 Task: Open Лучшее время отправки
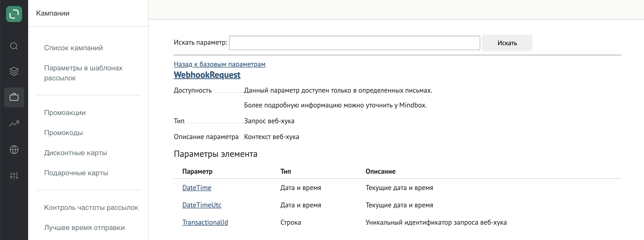click(x=84, y=227)
